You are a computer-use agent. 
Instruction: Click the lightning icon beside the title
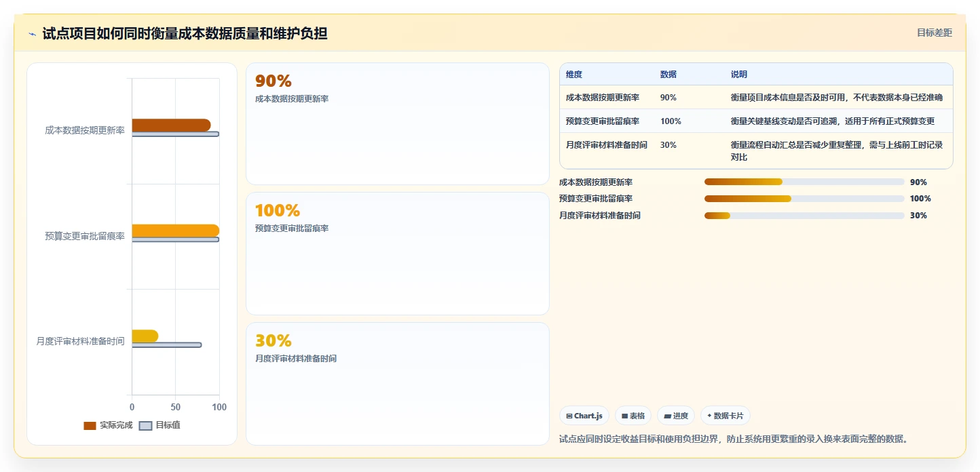[32, 33]
